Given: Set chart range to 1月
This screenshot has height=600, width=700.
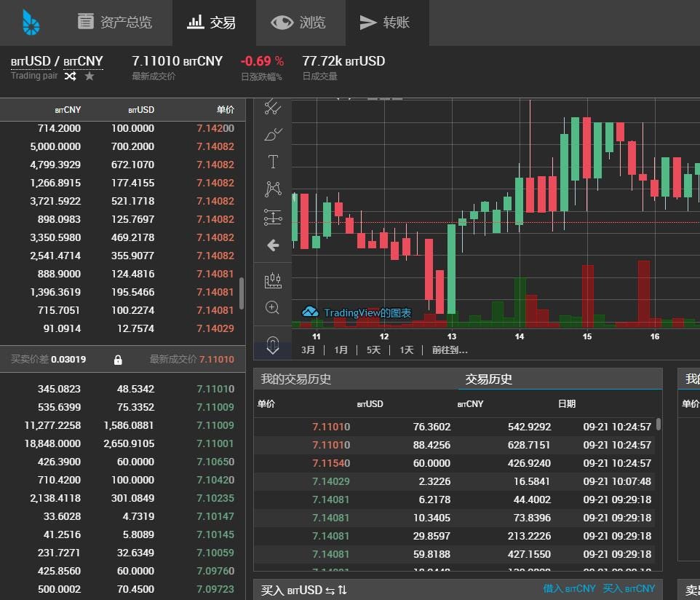Looking at the screenshot, I should click(x=341, y=350).
